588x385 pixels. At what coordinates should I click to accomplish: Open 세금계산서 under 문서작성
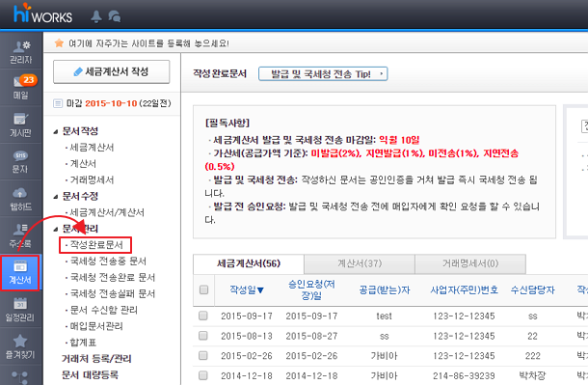(x=92, y=148)
